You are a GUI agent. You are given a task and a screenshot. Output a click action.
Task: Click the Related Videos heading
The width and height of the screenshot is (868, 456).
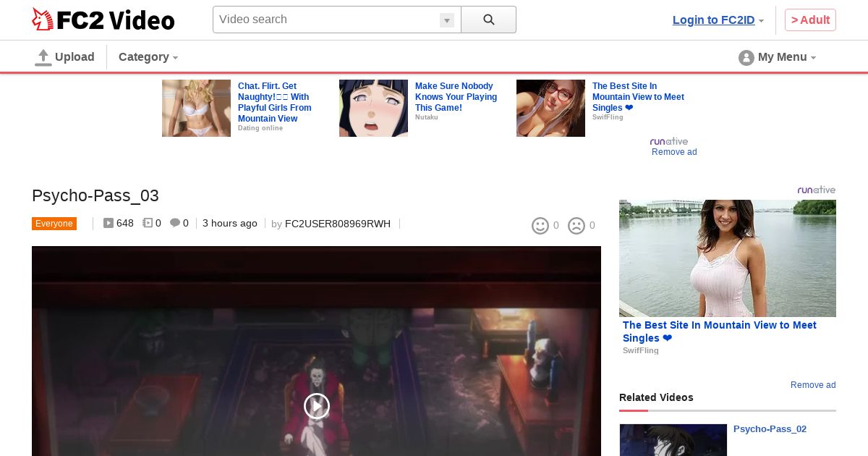click(656, 397)
